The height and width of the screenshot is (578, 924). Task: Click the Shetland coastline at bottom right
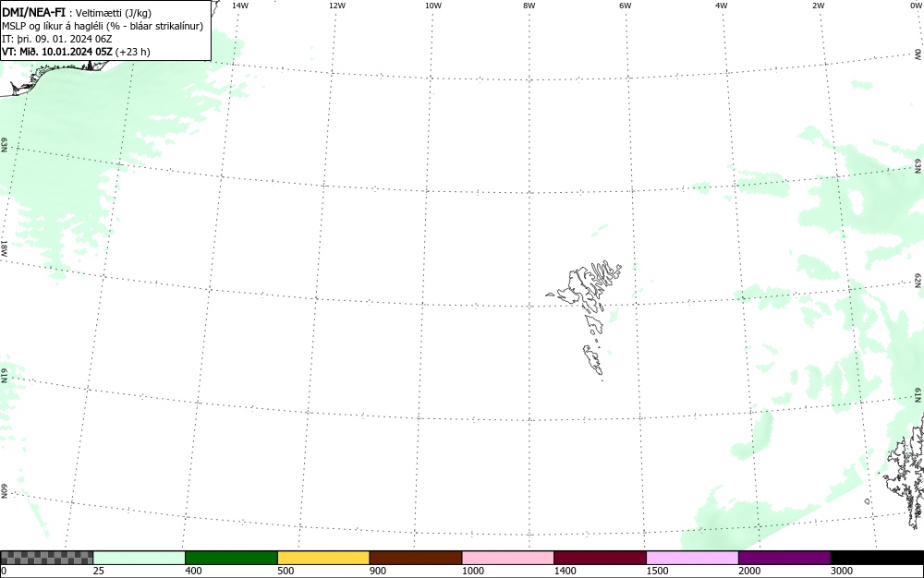point(906,471)
